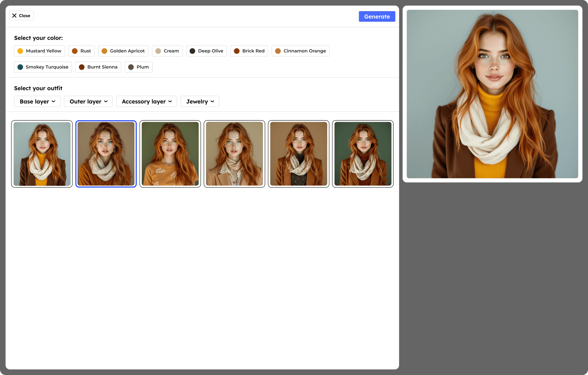Select thumbnail with orange floral t-shirt
Image resolution: width=588 pixels, height=375 pixels.
[x=170, y=154]
